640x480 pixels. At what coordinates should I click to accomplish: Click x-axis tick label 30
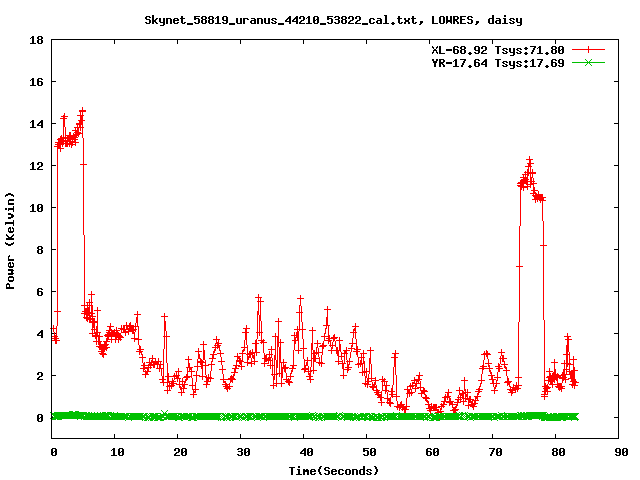click(x=243, y=452)
